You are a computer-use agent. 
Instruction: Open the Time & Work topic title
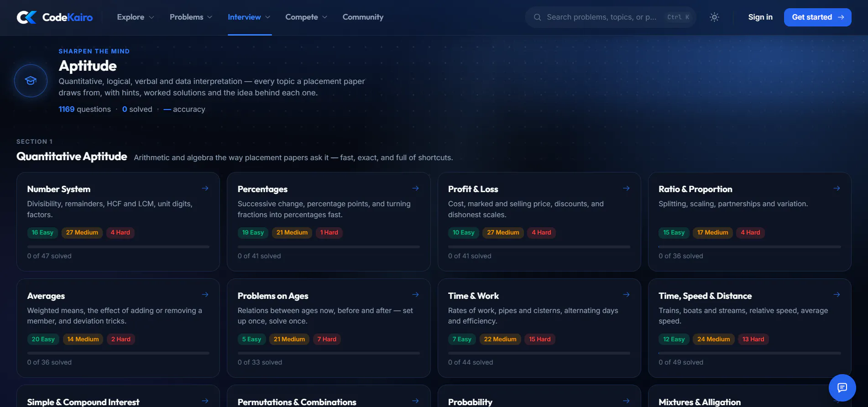(473, 296)
